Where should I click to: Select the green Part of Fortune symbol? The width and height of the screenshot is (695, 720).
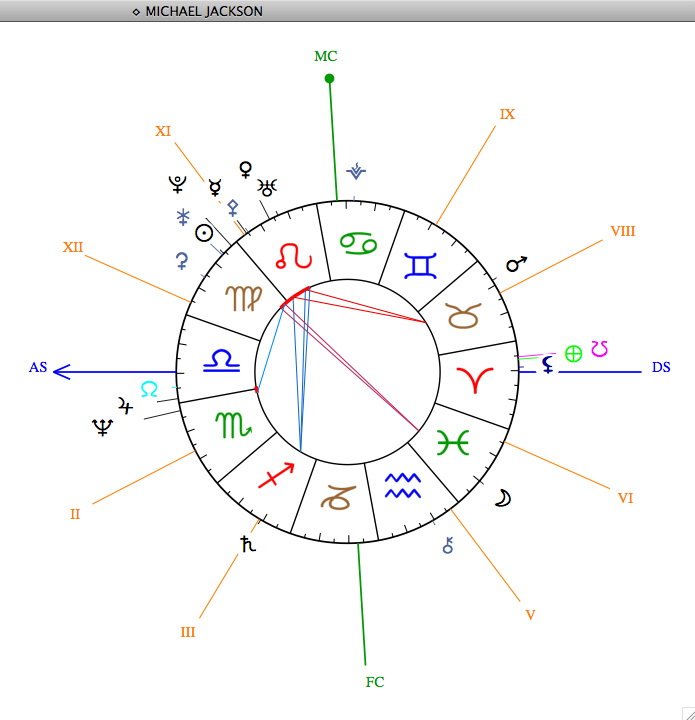pyautogui.click(x=573, y=354)
